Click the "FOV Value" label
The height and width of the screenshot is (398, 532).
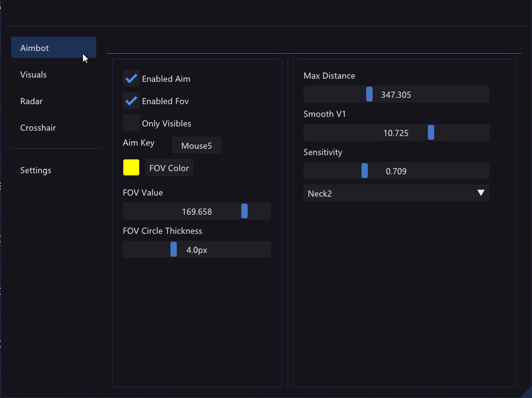pyautogui.click(x=143, y=192)
